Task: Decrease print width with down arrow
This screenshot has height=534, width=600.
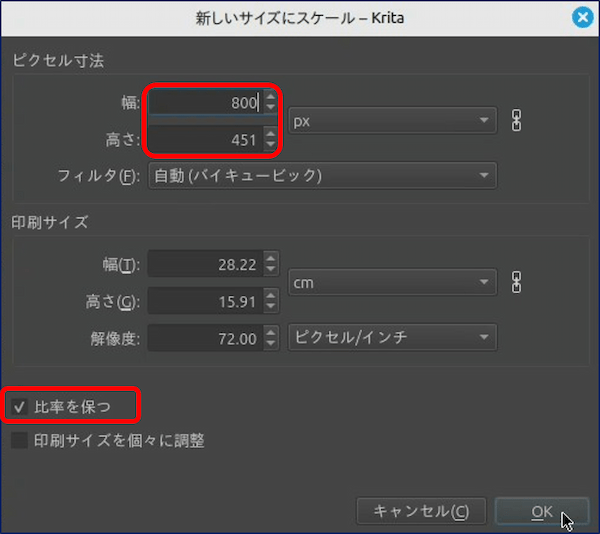Action: [x=270, y=270]
